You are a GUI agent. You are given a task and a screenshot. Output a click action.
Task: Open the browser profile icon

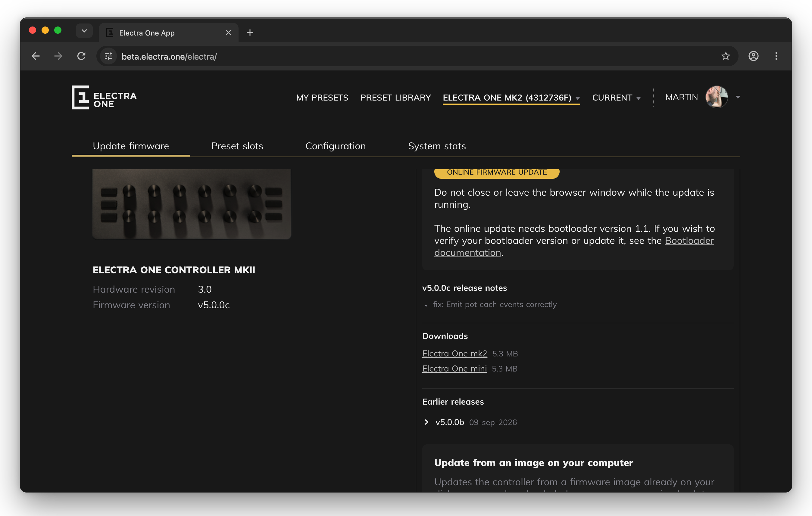tap(753, 56)
